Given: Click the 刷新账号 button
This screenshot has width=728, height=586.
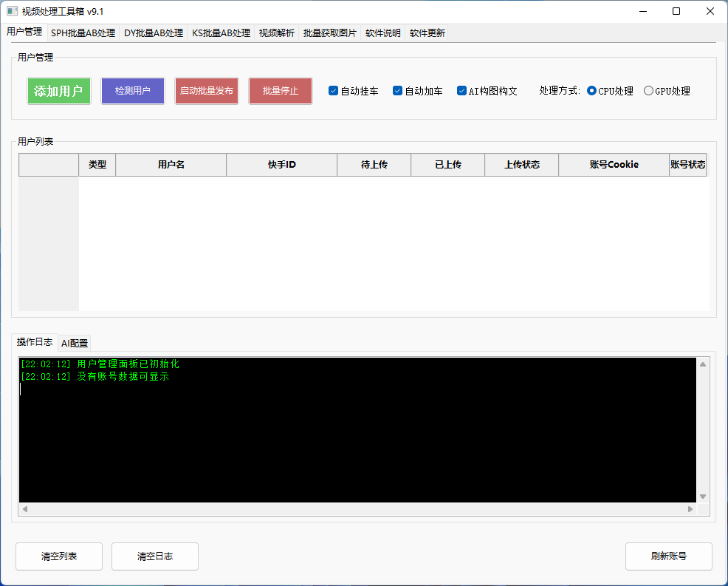Looking at the screenshot, I should pyautogui.click(x=669, y=556).
